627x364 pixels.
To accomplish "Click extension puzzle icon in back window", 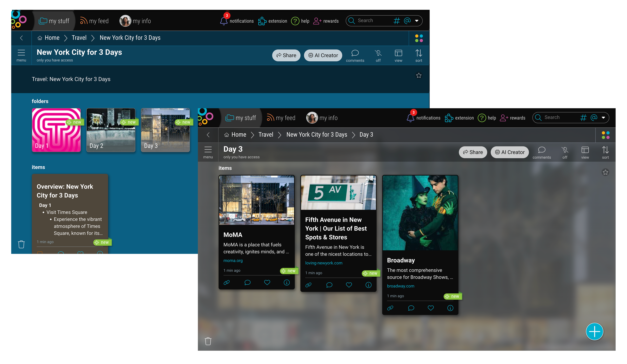I will pos(262,21).
